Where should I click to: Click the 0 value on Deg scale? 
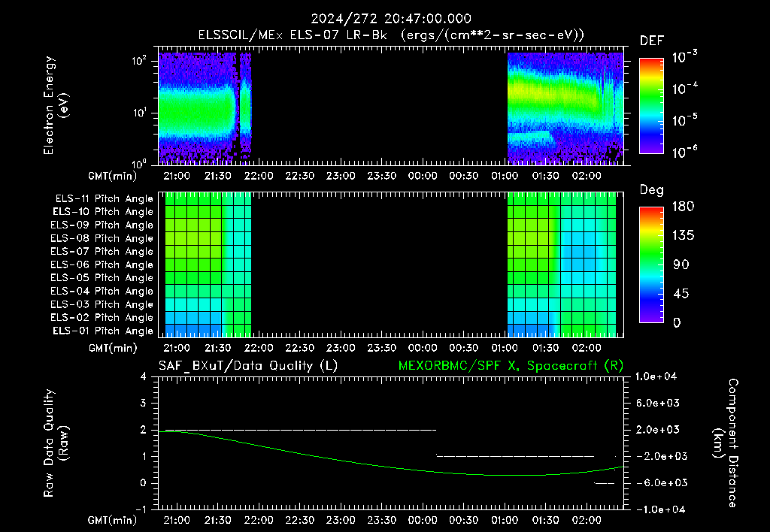[677, 322]
